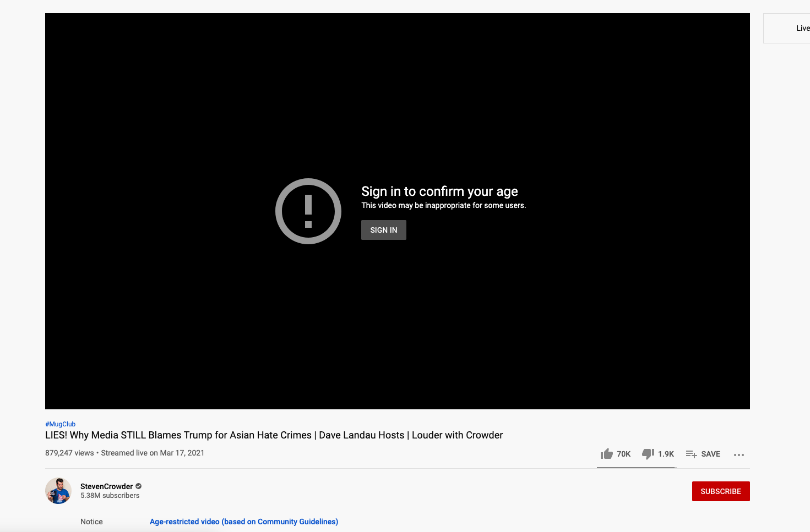Open the #MugClub hashtag link
This screenshot has width=810, height=532.
click(60, 424)
